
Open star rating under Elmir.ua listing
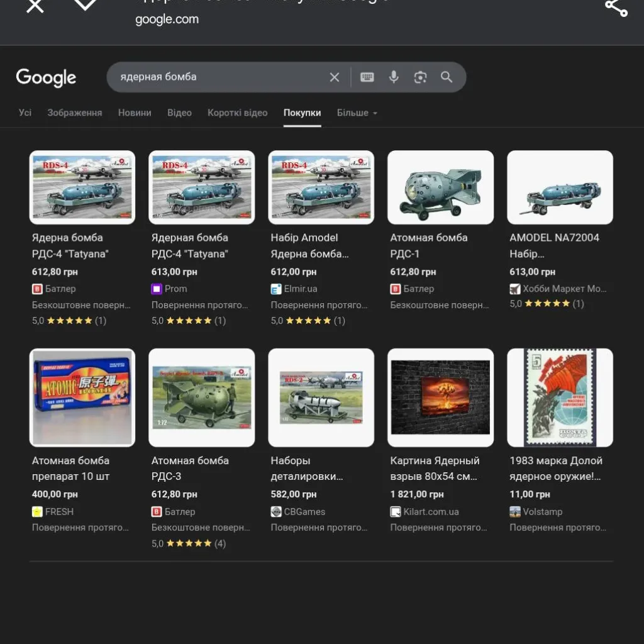308,321
